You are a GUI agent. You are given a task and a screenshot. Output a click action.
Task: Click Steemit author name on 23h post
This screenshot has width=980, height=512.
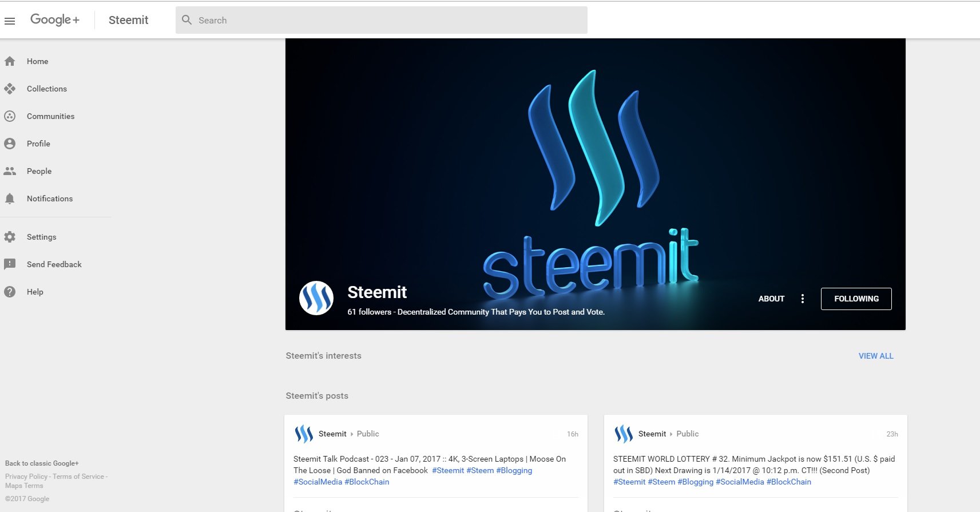(x=652, y=434)
